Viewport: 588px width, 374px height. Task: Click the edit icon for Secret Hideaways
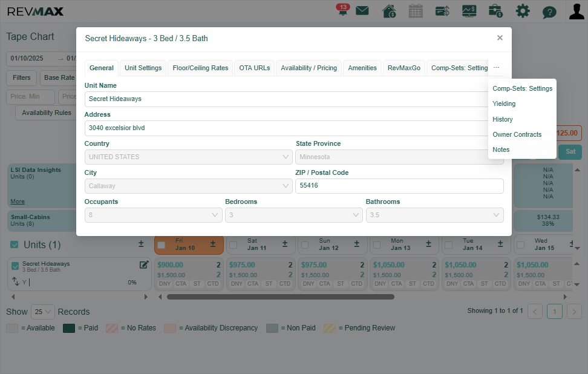[144, 265]
